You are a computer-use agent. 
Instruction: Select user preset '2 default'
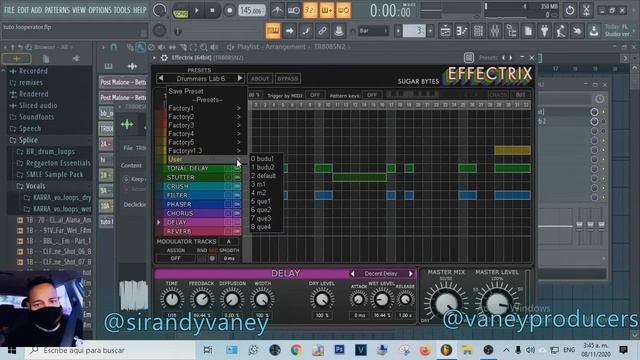tap(266, 176)
